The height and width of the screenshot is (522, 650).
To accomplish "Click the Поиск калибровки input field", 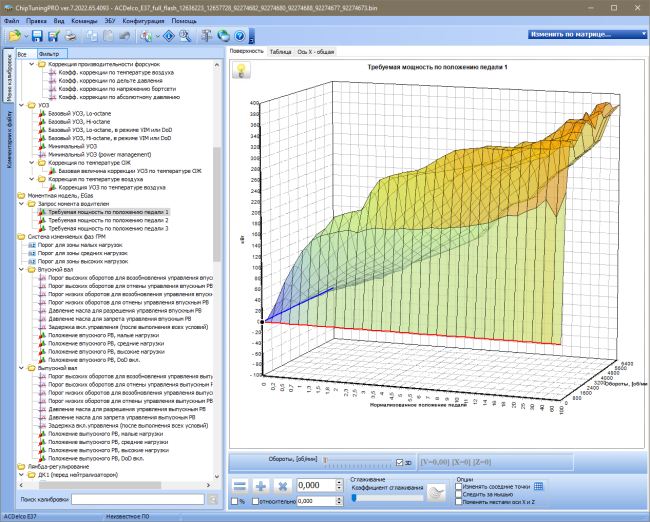I will pyautogui.click(x=138, y=500).
